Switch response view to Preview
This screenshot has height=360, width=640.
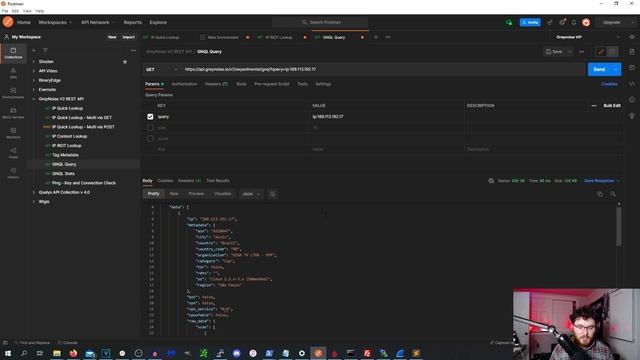tap(196, 194)
